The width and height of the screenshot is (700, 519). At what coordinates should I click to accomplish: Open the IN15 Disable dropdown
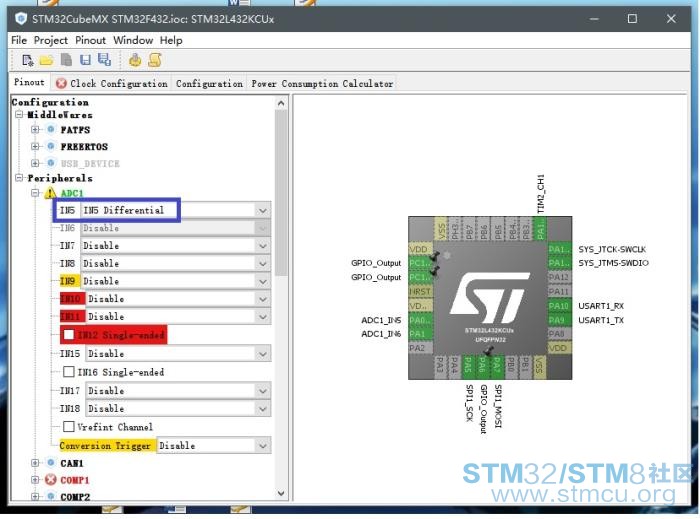262,354
